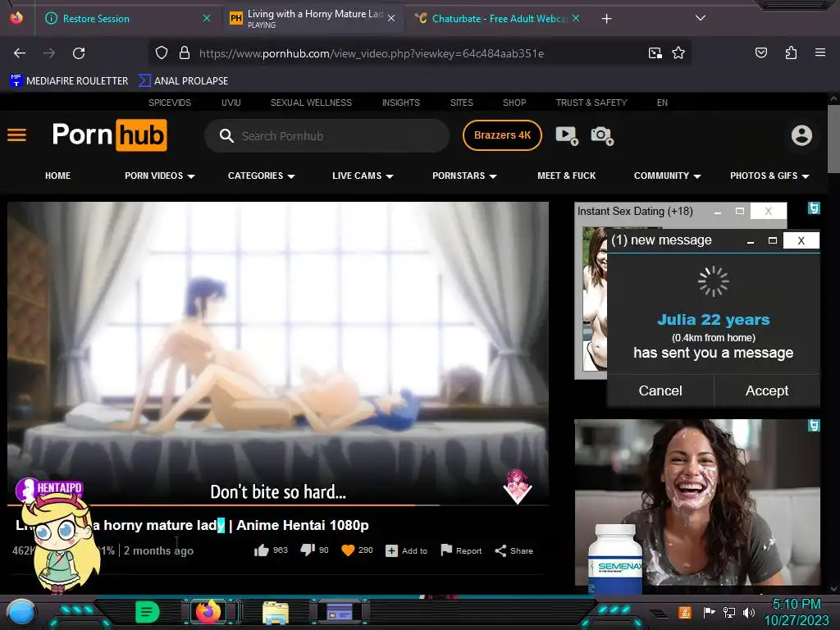Viewport: 840px width, 630px height.
Task: Open a new browser tab
Action: tap(606, 19)
